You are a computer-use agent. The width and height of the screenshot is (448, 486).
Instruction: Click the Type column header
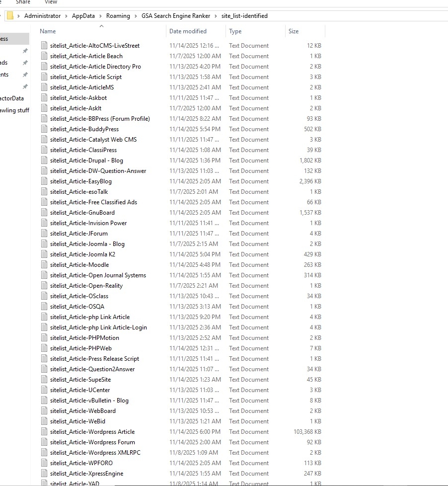(x=235, y=31)
